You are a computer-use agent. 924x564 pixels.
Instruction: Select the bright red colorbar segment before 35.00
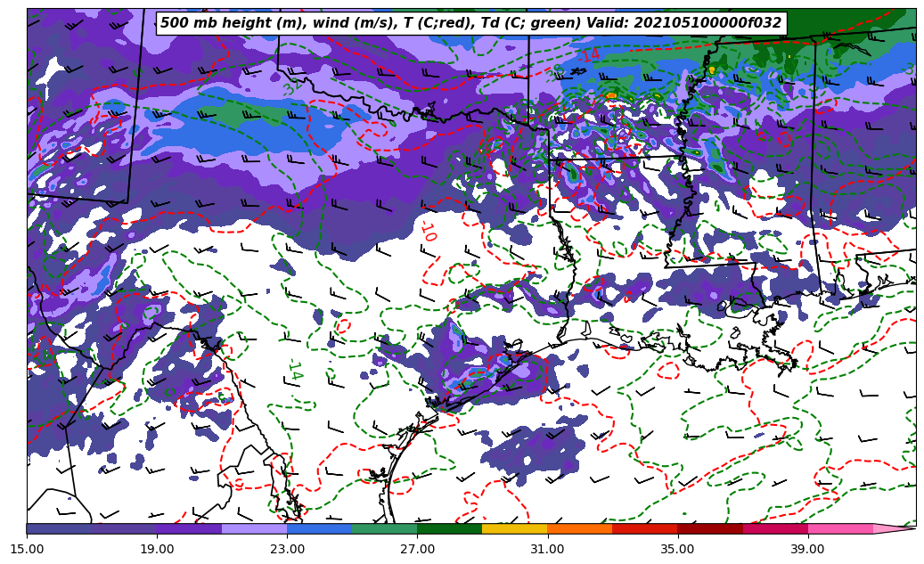(645, 528)
